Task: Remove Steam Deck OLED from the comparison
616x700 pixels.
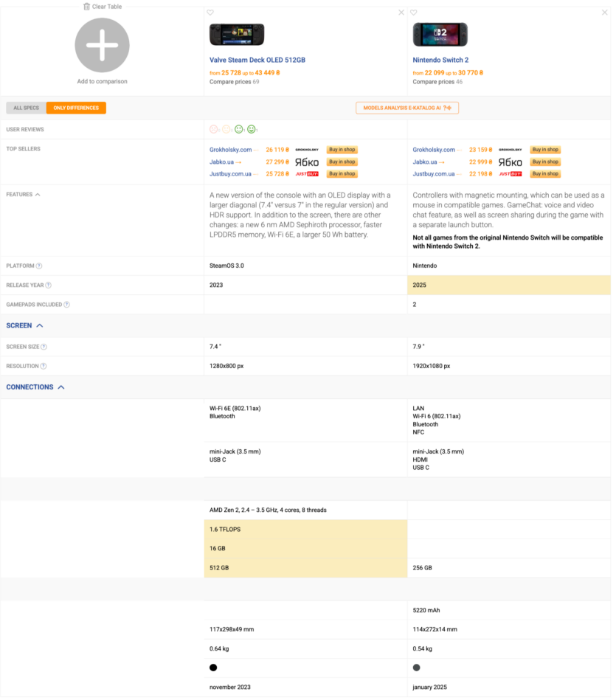Action: coord(401,13)
